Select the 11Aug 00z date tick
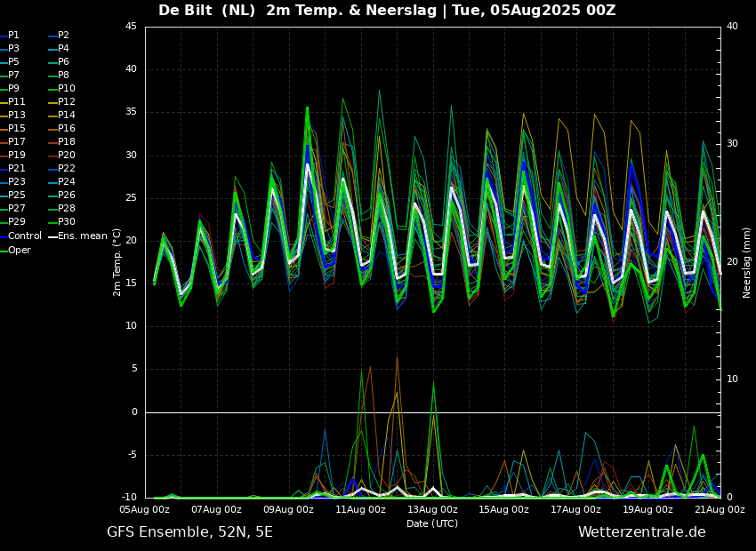The width and height of the screenshot is (756, 551). [360, 510]
